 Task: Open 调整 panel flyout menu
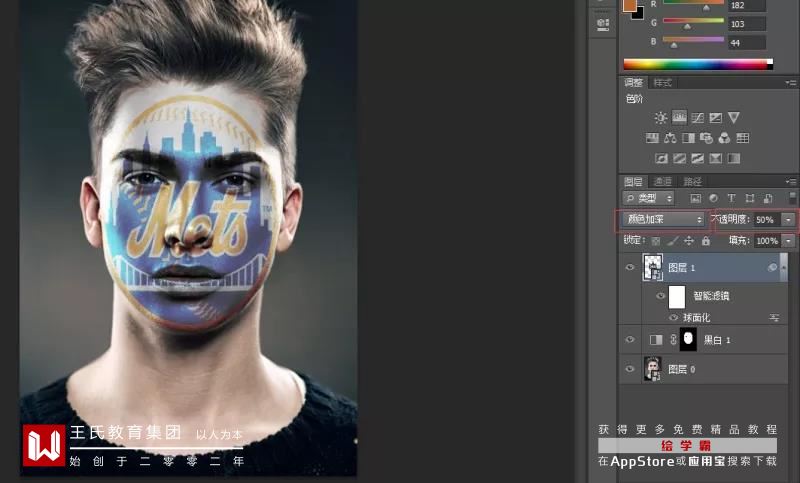791,83
